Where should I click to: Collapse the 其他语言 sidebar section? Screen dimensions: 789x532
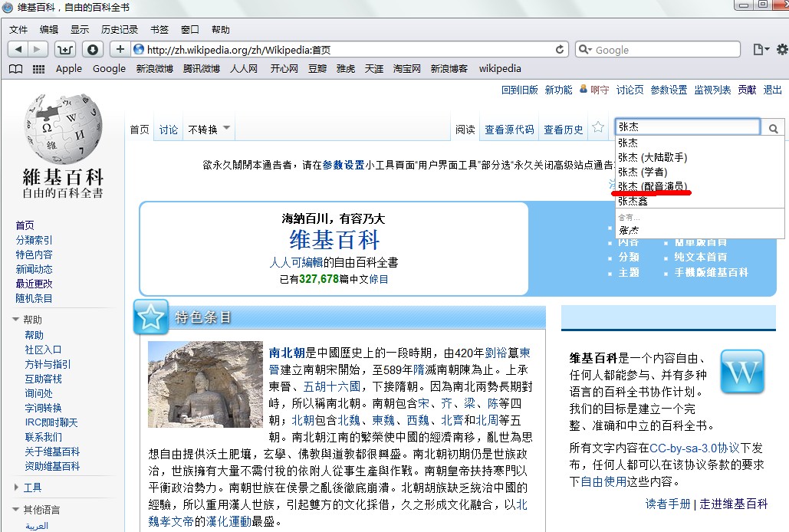pyautogui.click(x=15, y=509)
